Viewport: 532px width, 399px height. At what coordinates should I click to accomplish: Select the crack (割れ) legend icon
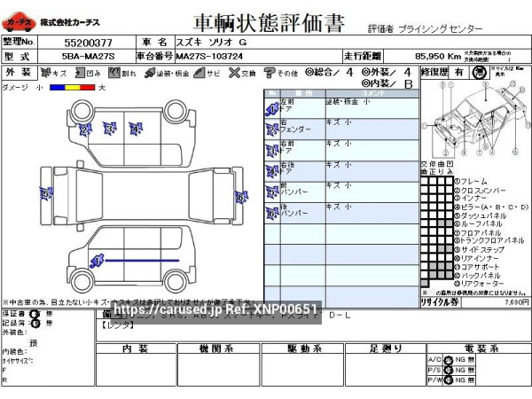(x=113, y=73)
